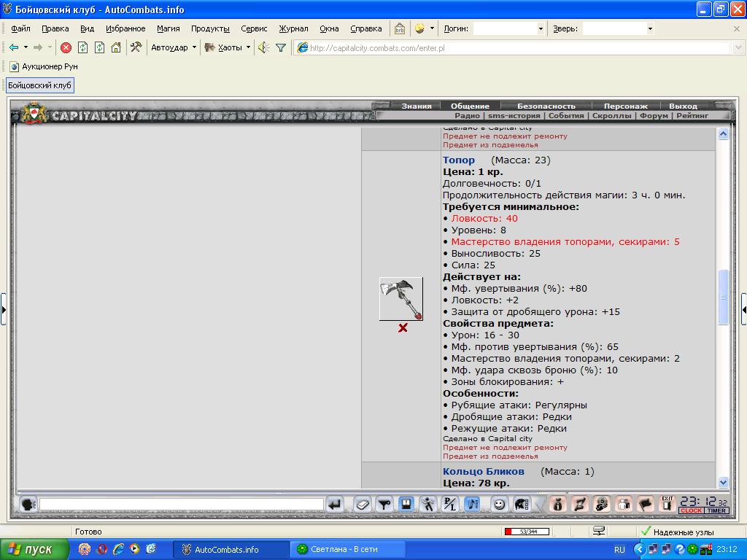747x560 pixels.
Task: Open the Аукционер Рун bookmark
Action: pos(44,66)
